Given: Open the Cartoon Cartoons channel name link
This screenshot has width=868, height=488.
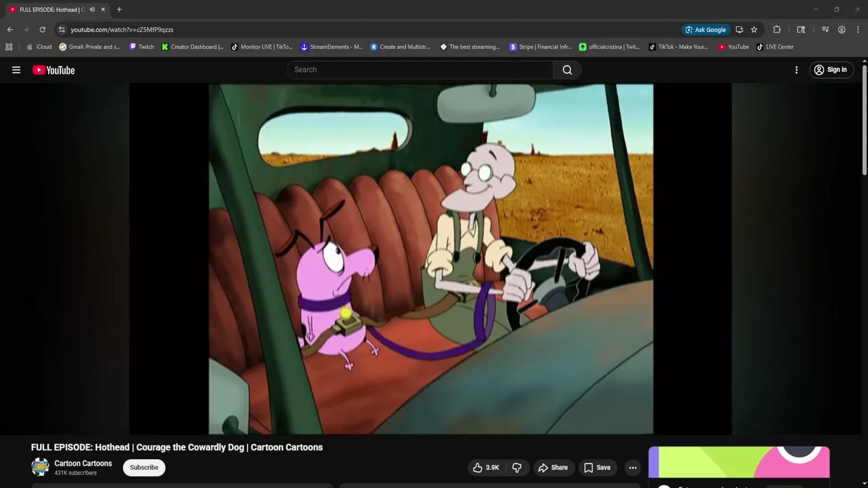Looking at the screenshot, I should (83, 464).
